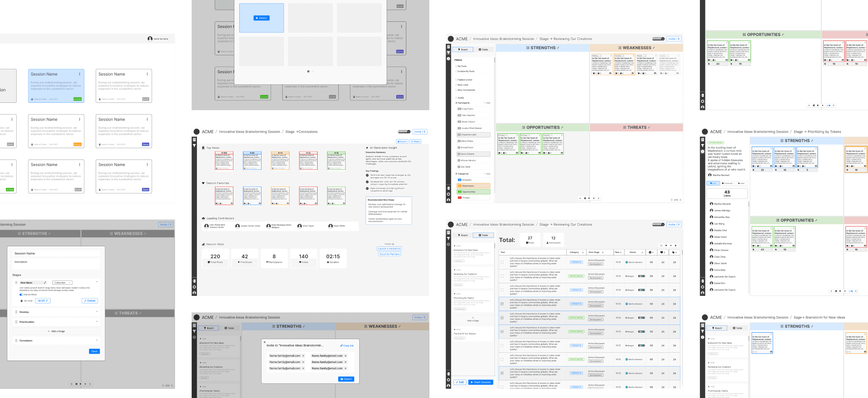Select the Likes tab above 43 Likes
This screenshot has width=868, height=398.
pos(713,183)
